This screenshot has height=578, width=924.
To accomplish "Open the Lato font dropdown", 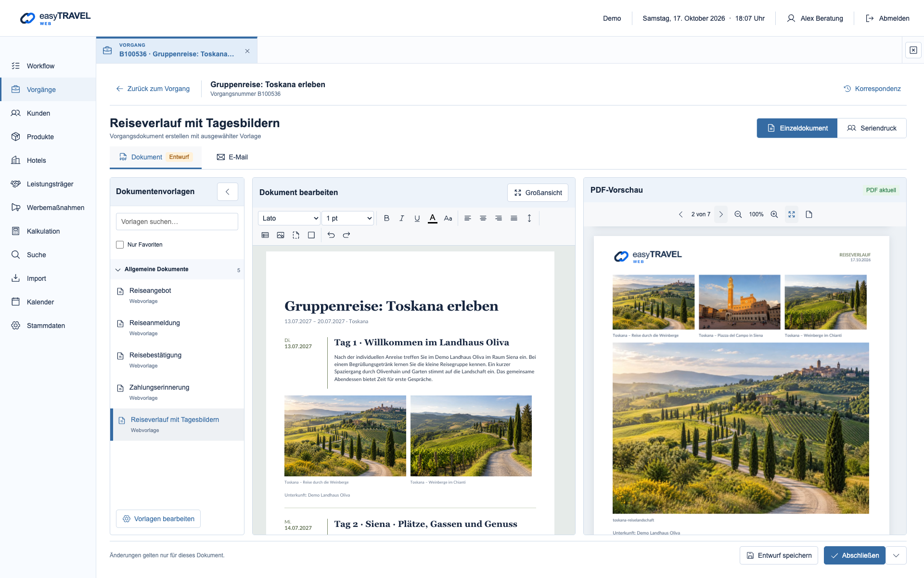I will (x=289, y=218).
